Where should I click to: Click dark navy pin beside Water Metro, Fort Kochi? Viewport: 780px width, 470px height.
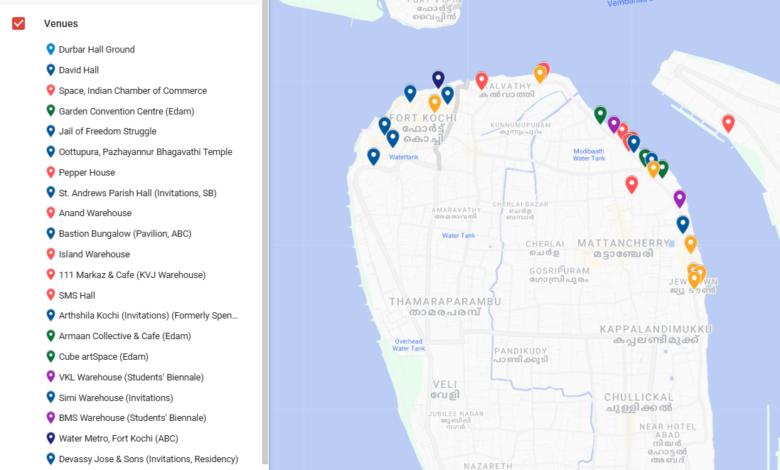pos(50,438)
